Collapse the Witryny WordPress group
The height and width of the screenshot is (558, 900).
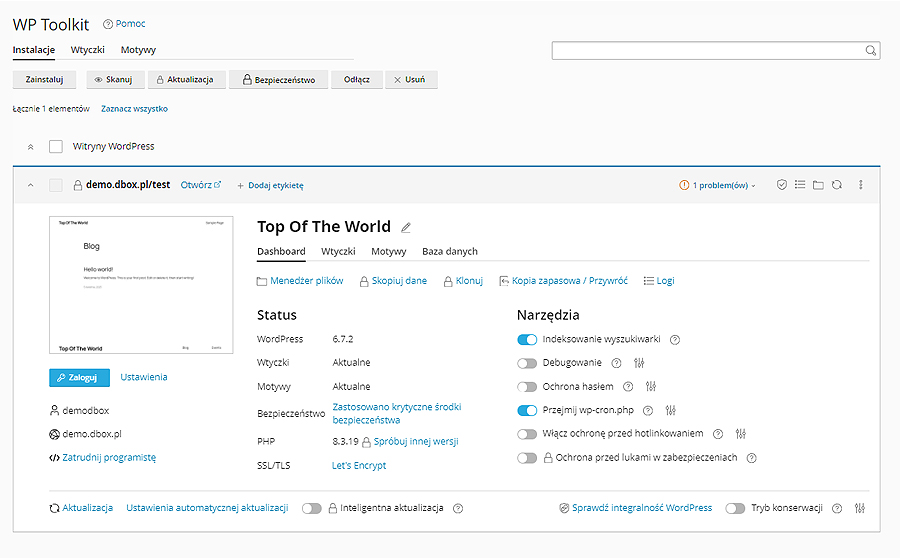[x=30, y=147]
